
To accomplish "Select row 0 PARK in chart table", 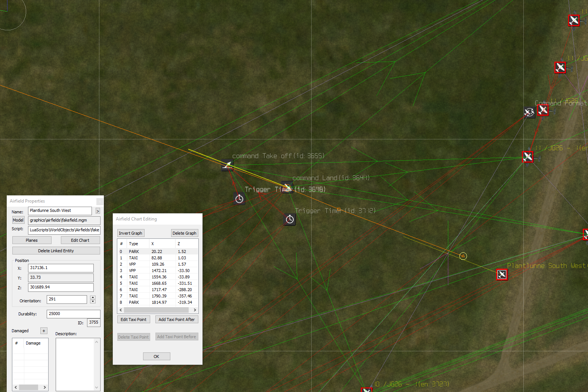I will (x=158, y=251).
